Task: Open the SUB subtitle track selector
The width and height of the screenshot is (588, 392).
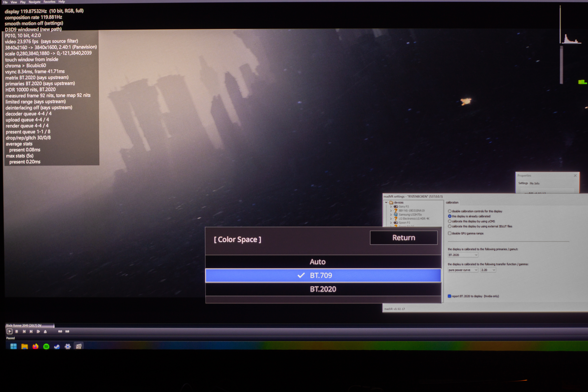Action: coord(67,331)
